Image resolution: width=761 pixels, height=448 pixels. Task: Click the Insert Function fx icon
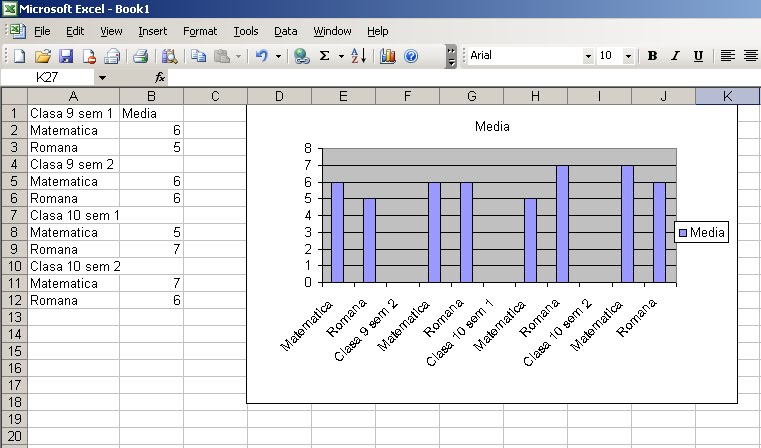tap(160, 78)
